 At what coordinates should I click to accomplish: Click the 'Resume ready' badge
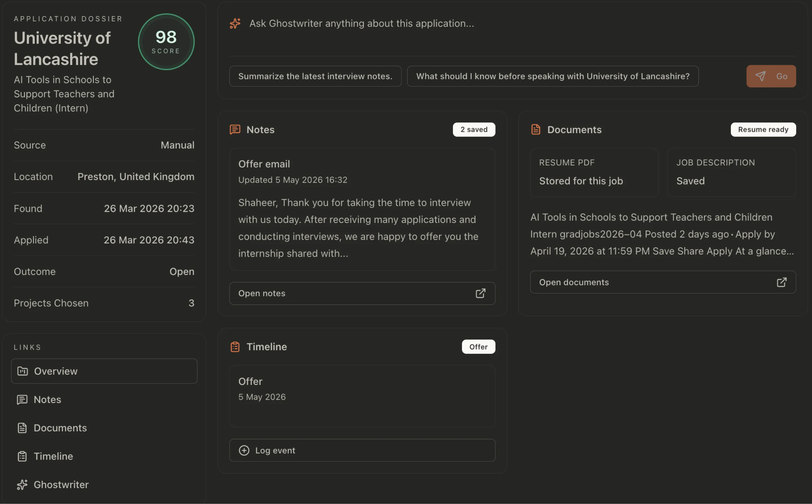pyautogui.click(x=763, y=129)
